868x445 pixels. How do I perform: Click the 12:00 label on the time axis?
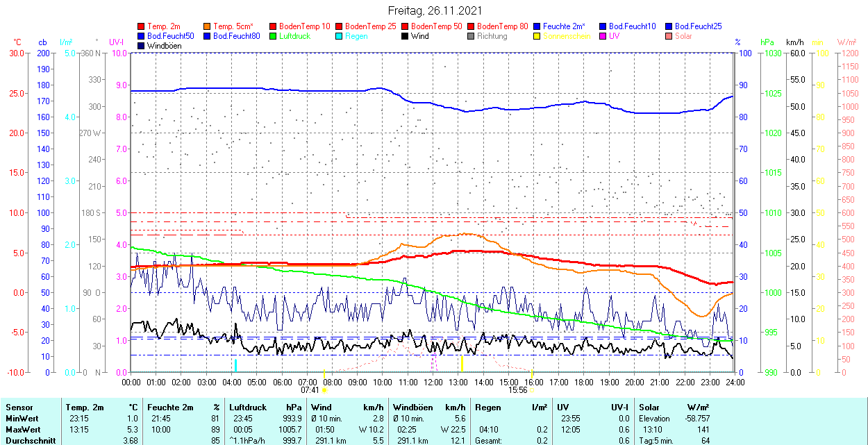tap(433, 382)
